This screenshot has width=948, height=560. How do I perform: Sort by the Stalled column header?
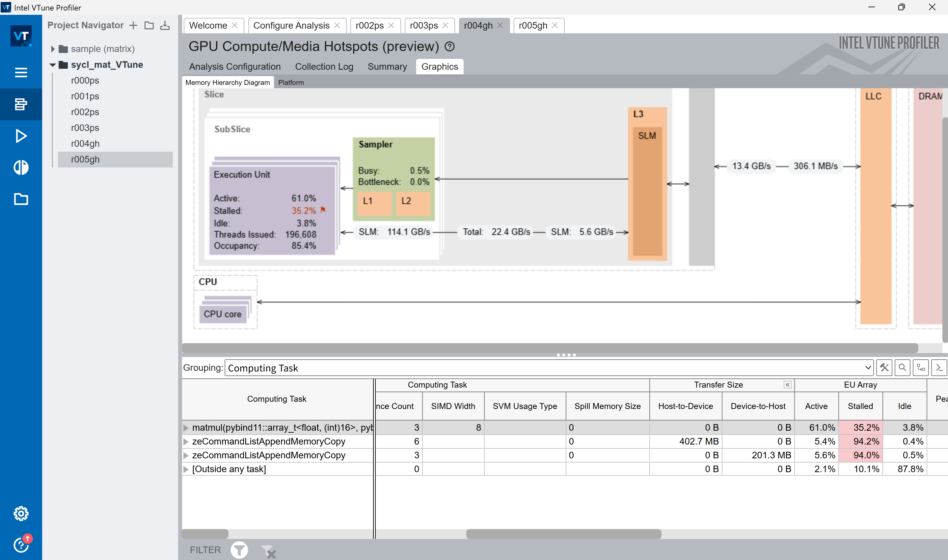pos(860,406)
